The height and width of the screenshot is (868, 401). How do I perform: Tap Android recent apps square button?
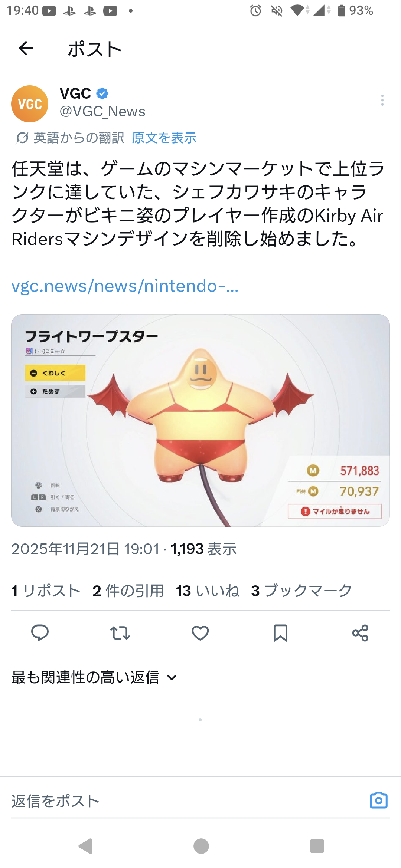[x=317, y=846]
